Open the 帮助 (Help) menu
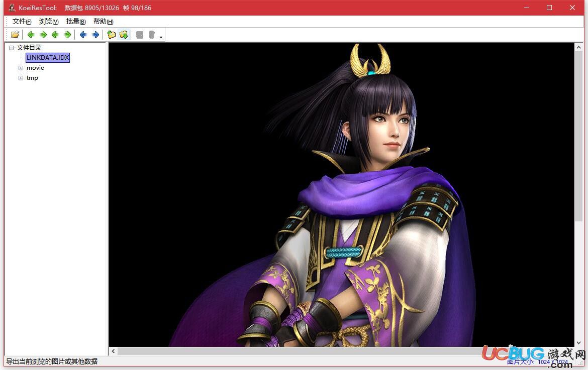The image size is (588, 370). (x=103, y=22)
